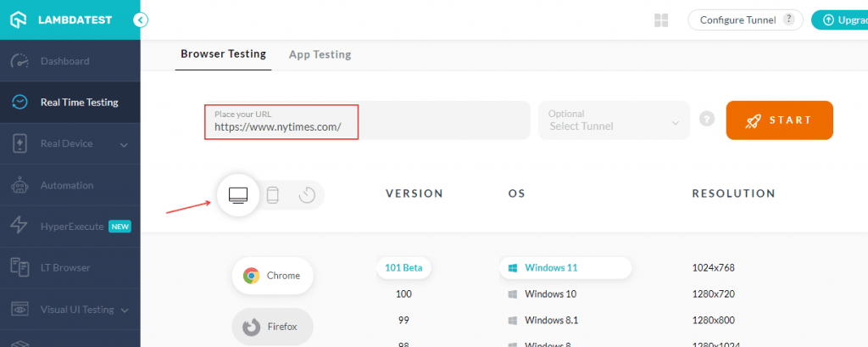Open the grid apps icon
This screenshot has width=868, height=347.
(x=662, y=20)
